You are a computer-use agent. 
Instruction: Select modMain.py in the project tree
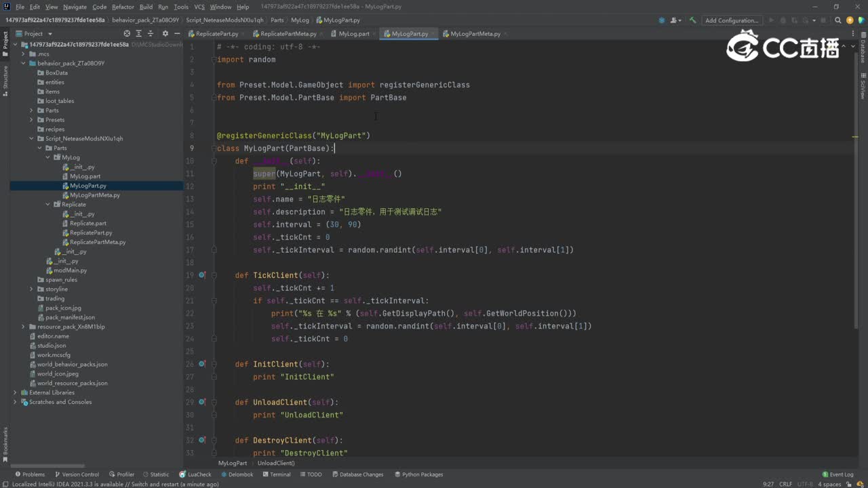pyautogui.click(x=70, y=270)
